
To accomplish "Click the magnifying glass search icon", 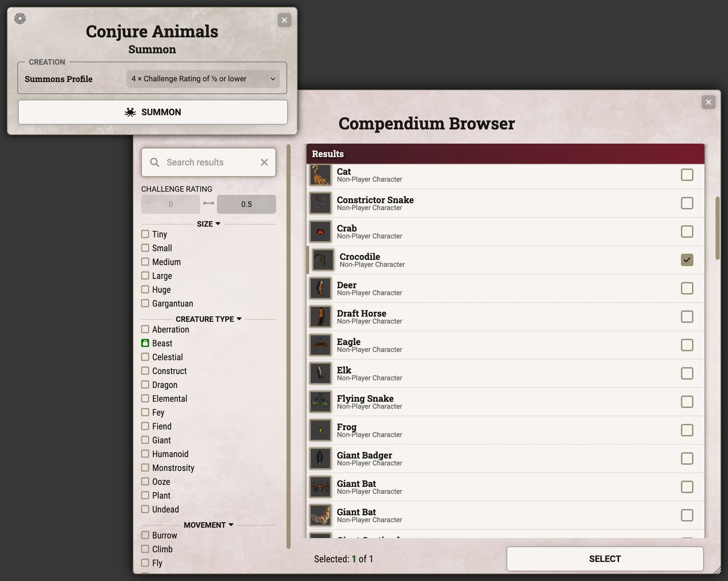I will pos(155,162).
